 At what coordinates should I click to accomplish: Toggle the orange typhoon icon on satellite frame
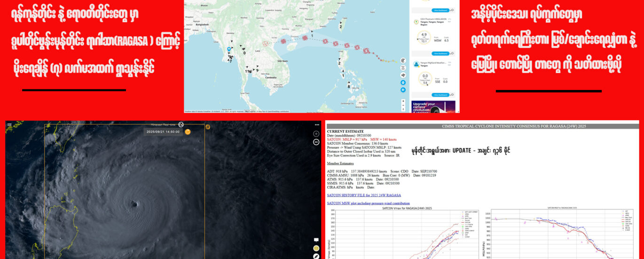pyautogui.click(x=208, y=126)
